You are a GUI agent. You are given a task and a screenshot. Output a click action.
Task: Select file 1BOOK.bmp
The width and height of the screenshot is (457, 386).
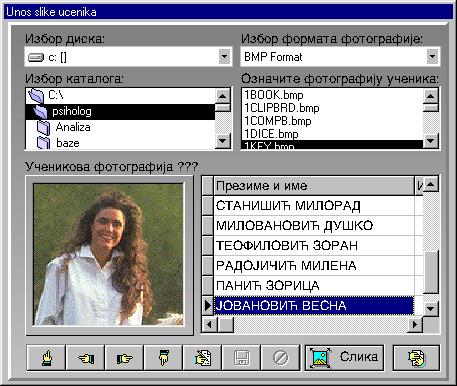[332, 95]
